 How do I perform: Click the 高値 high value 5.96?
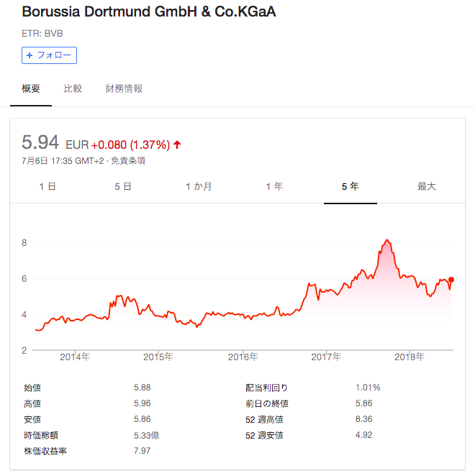click(142, 403)
